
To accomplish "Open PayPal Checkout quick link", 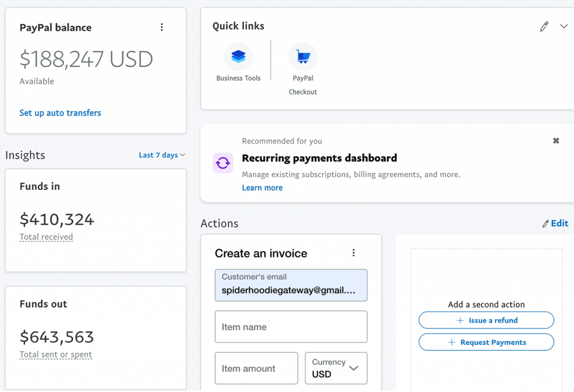I will [303, 69].
